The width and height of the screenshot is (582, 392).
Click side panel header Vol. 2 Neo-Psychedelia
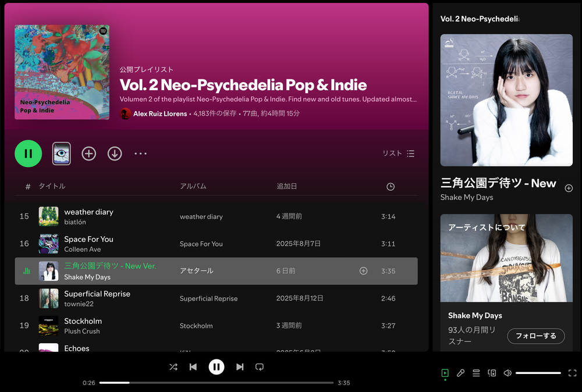(480, 19)
